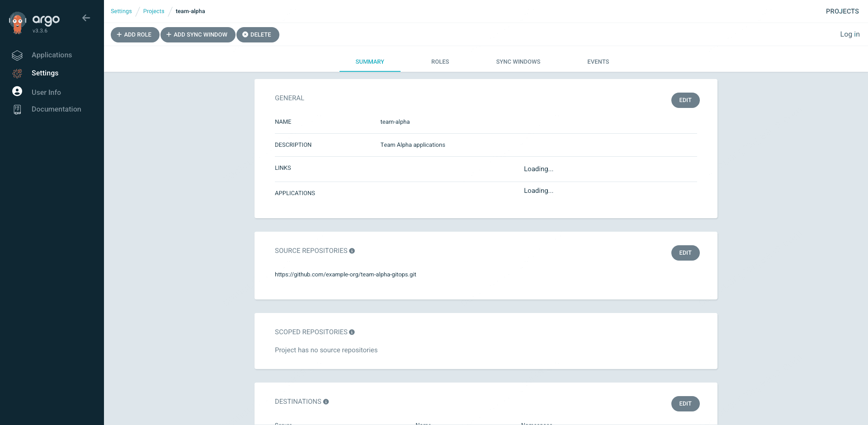Show info tooltip beside SCOPED REPOSITORIES
The height and width of the screenshot is (425, 868).
point(352,332)
